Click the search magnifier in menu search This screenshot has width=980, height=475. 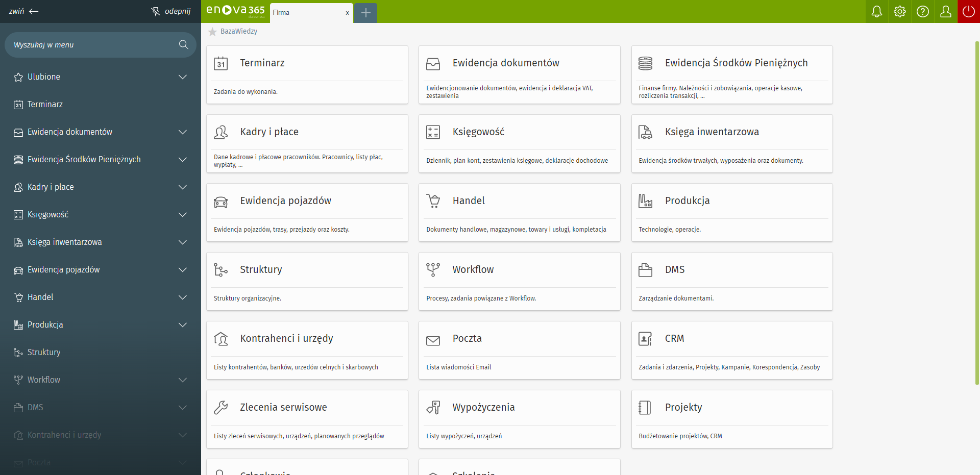[184, 45]
